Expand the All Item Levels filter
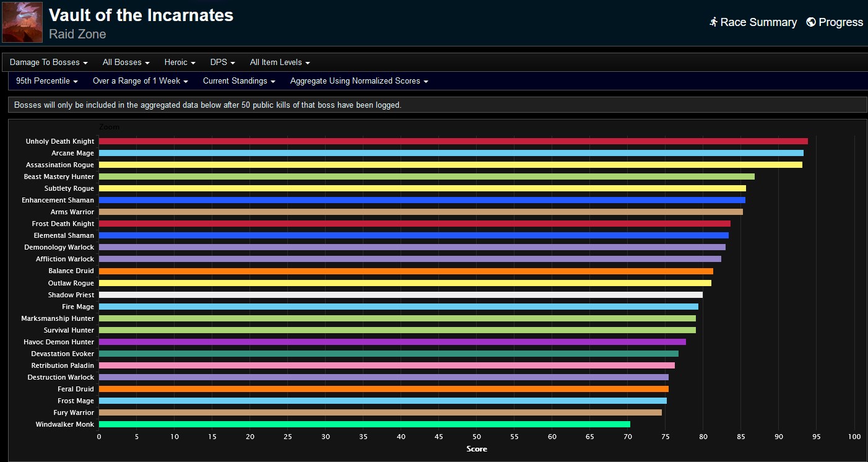The image size is (868, 462). [279, 62]
